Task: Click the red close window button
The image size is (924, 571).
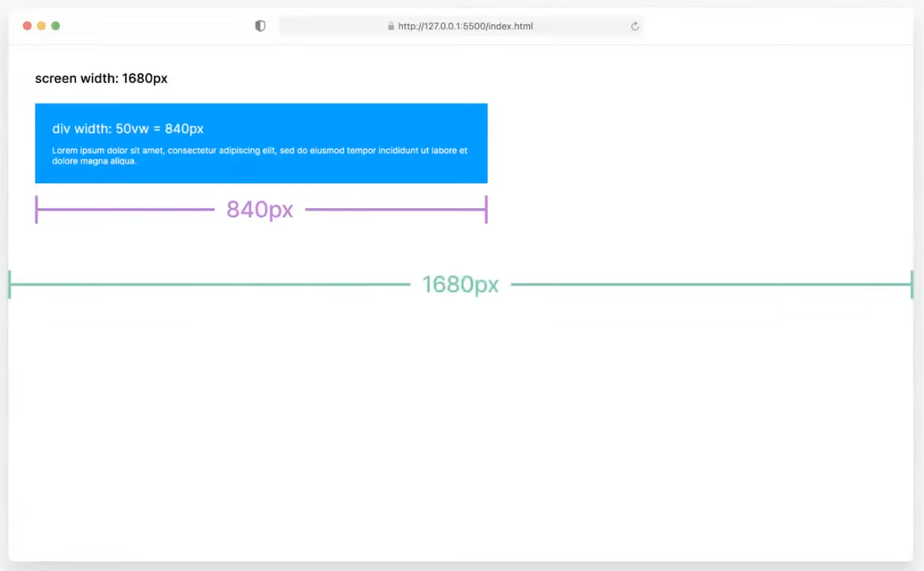Action: click(x=27, y=26)
